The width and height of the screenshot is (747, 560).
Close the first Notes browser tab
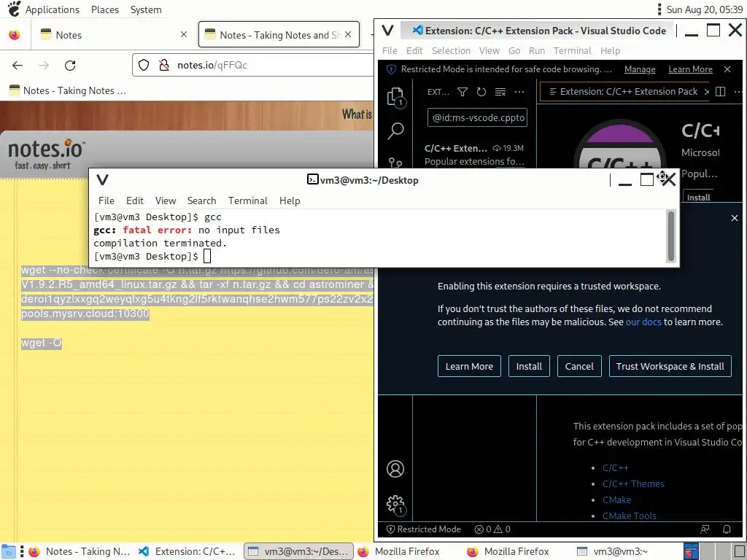pos(184,34)
